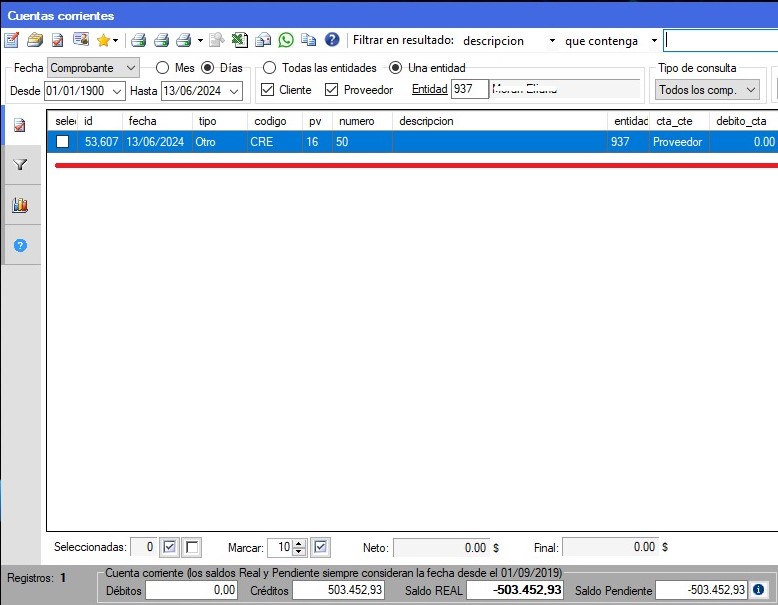Export results with the Excel icon
Viewport: 778px width, 605px height.
coord(240,40)
